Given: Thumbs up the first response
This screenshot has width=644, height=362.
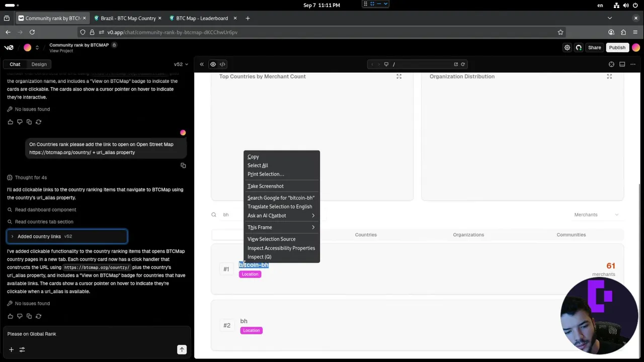Looking at the screenshot, I should coord(10,122).
